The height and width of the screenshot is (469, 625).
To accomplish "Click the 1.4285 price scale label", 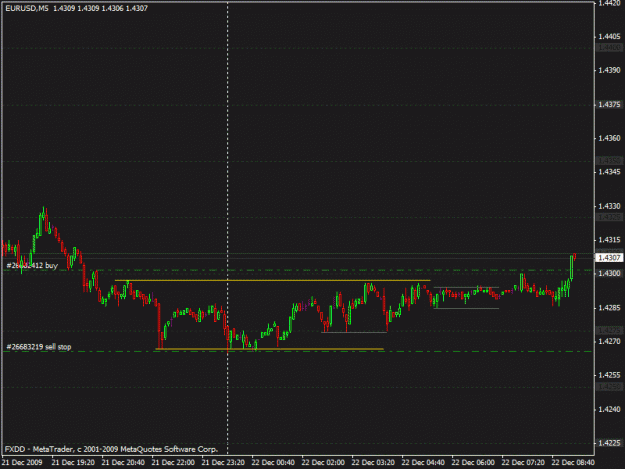I will [609, 308].
